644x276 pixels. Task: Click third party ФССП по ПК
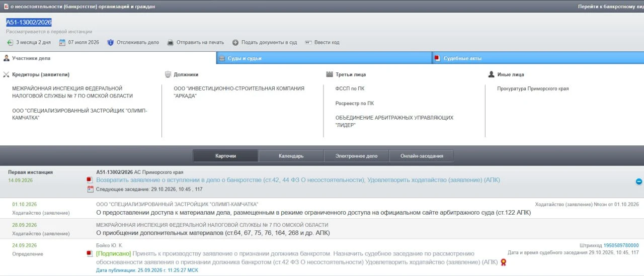click(350, 88)
